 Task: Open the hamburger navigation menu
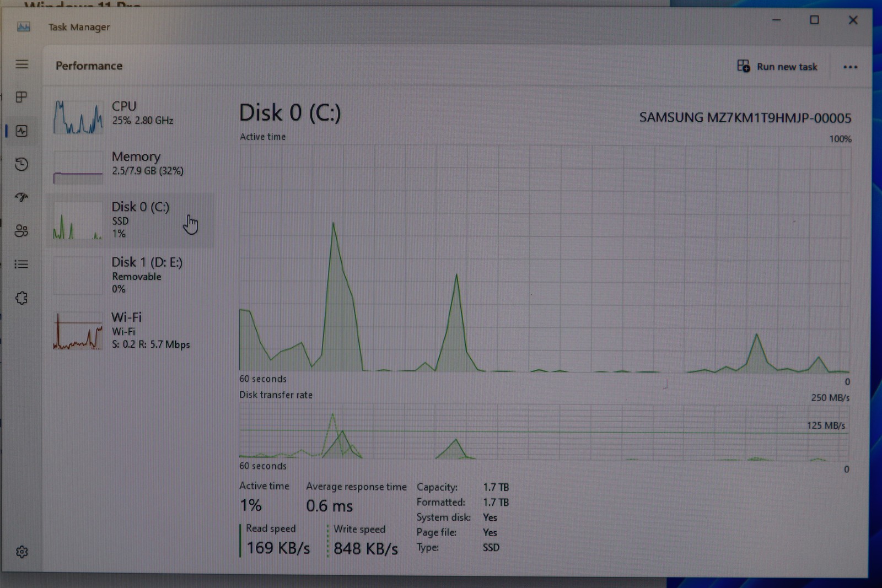coord(22,64)
